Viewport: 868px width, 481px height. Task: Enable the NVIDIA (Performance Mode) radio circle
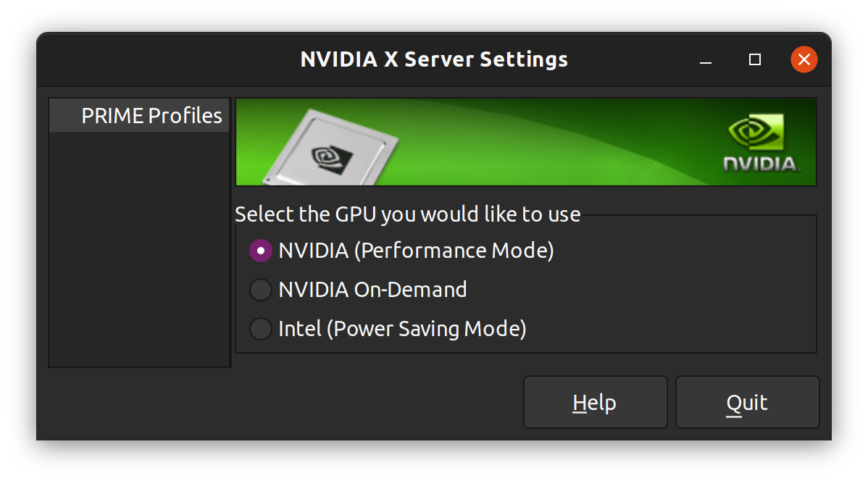click(x=260, y=251)
